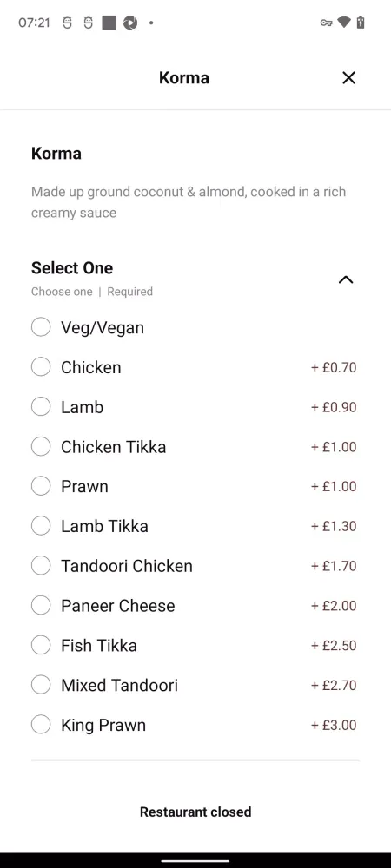Select Chicken Tikka radio button
The height and width of the screenshot is (868, 391).
(x=41, y=447)
